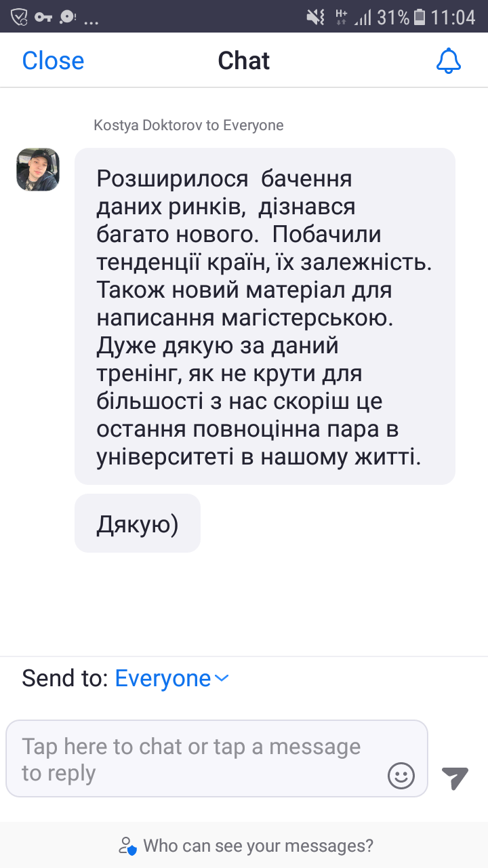Select the "Дякую)" message bubble
The width and height of the screenshot is (488, 868).
click(138, 524)
